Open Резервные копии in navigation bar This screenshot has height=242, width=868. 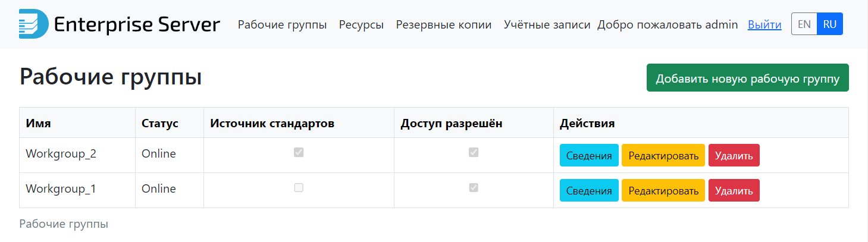coord(444,25)
